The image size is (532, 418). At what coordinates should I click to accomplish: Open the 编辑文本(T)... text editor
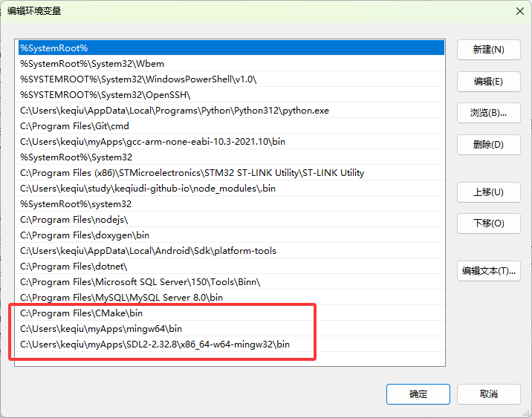pos(488,271)
